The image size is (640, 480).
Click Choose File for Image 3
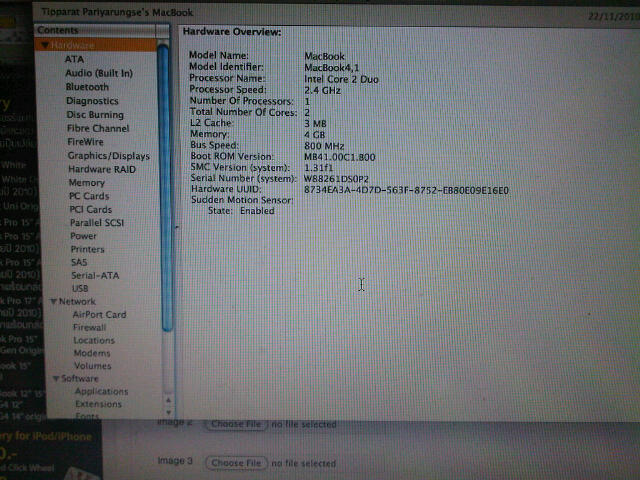[x=236, y=463]
